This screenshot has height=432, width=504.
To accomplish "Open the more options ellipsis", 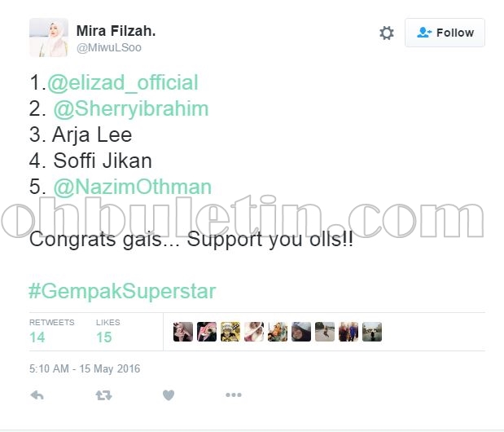I will pyautogui.click(x=234, y=395).
